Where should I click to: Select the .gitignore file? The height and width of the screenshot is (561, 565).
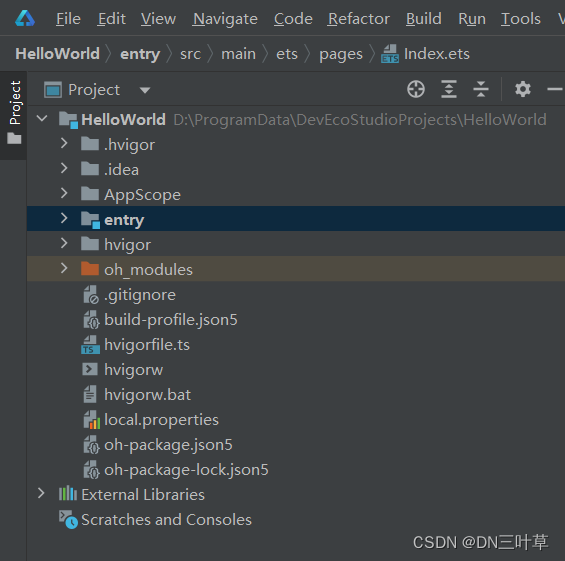coord(295,294)
